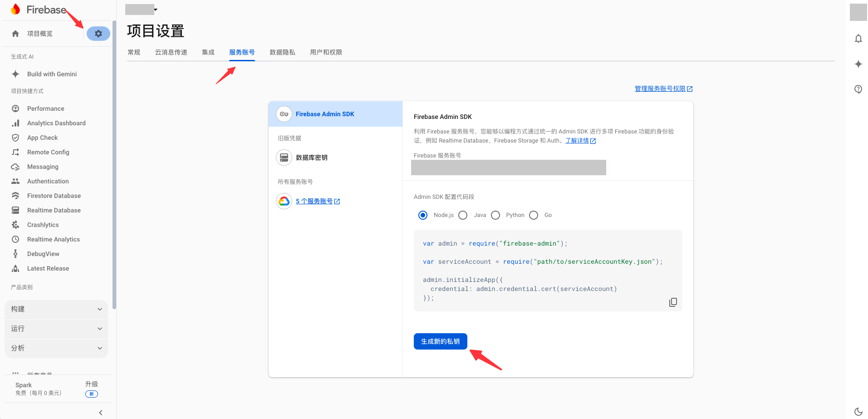Open notifications bell icon
This screenshot has height=419, width=868.
point(858,39)
